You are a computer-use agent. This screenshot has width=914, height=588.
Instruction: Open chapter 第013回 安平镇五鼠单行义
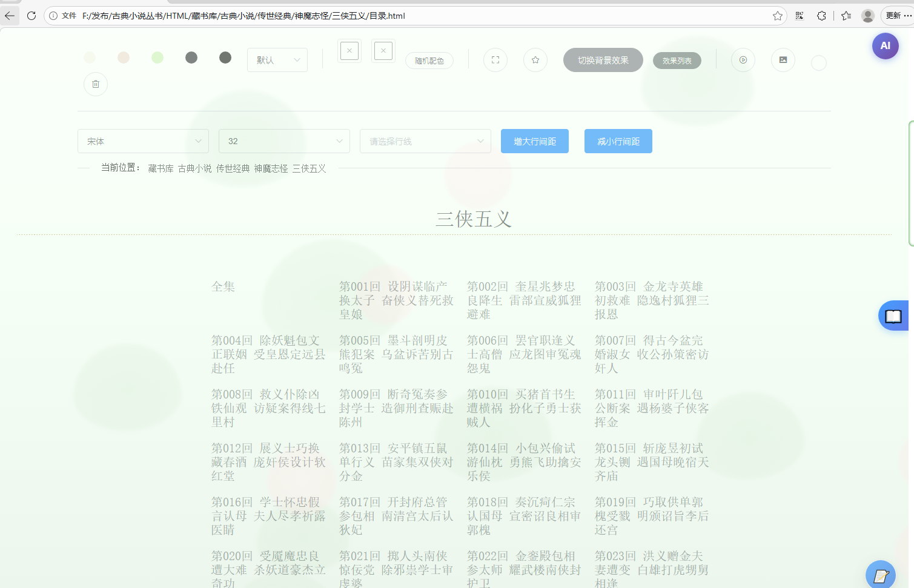(x=396, y=462)
